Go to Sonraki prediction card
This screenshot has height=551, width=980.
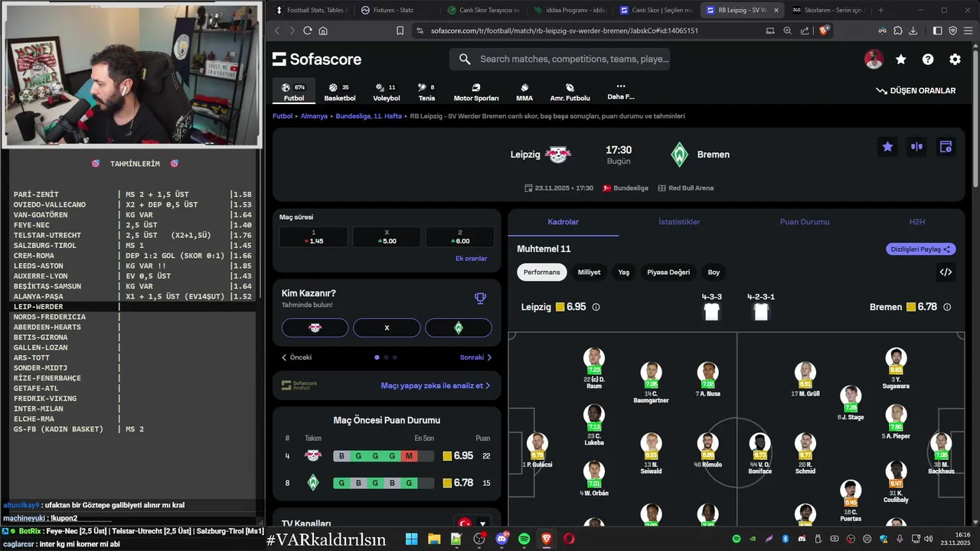click(x=476, y=357)
